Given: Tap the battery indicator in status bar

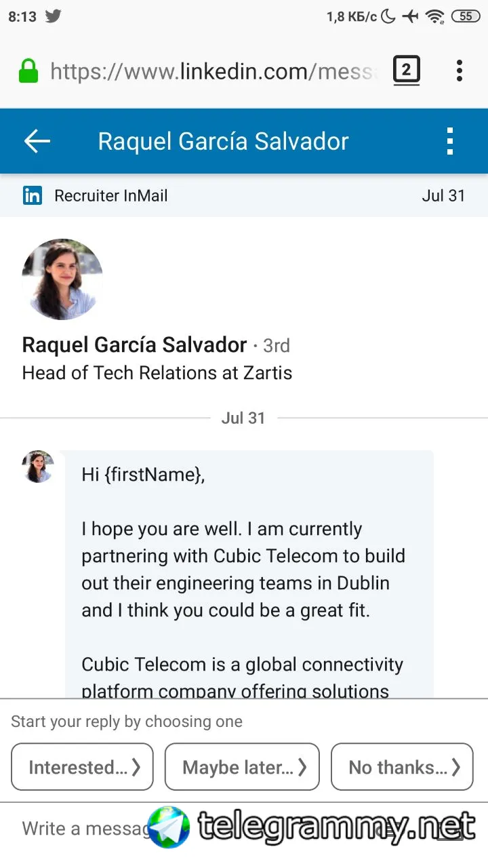Looking at the screenshot, I should [466, 16].
